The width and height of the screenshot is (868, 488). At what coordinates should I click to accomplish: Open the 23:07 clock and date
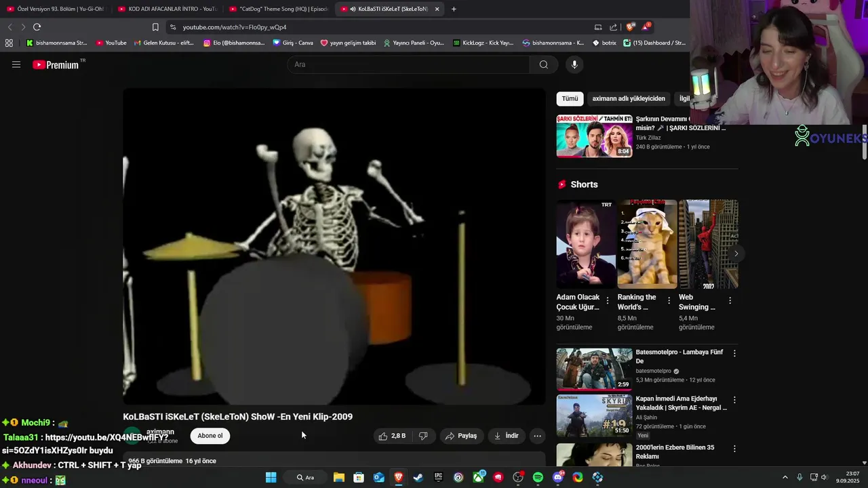coord(847,477)
